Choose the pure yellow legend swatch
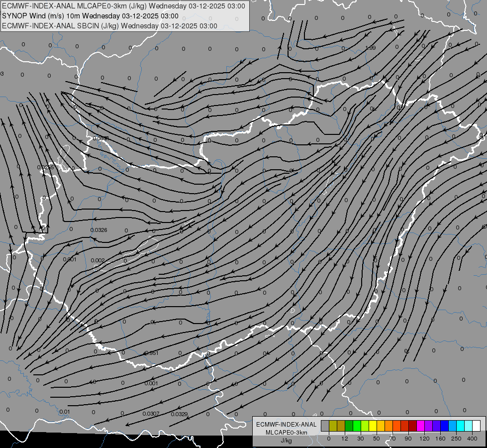This screenshot has height=448, width=487. click(x=373, y=426)
